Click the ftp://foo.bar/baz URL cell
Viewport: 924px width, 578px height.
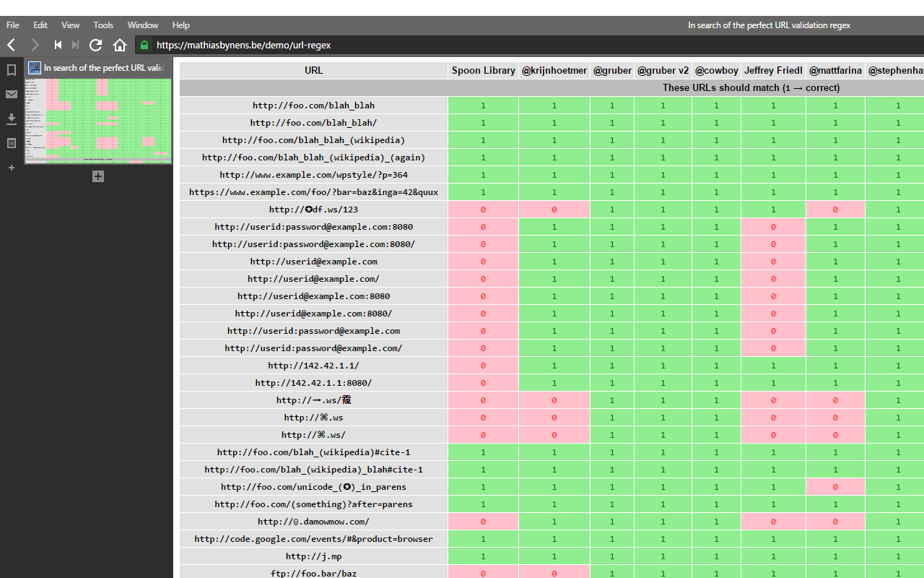(x=314, y=572)
